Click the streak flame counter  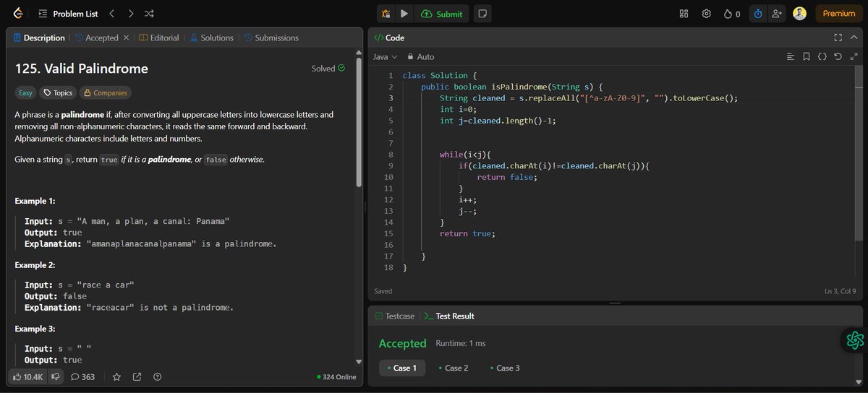[x=732, y=14]
